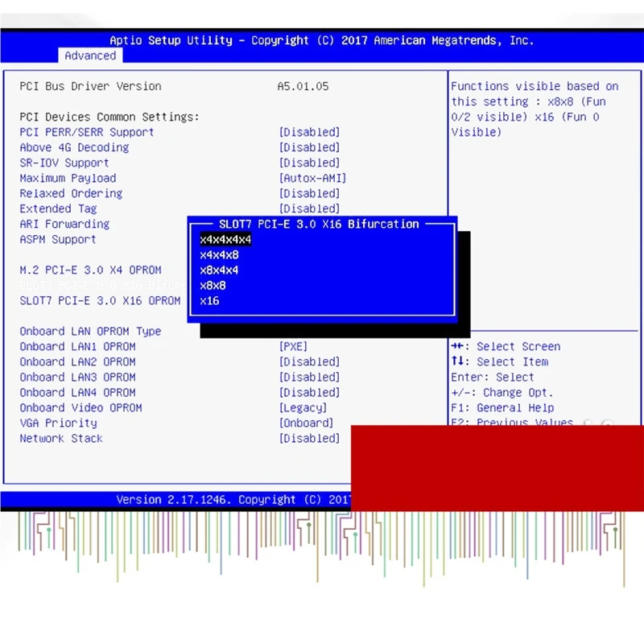Select the Onboard LAN2 OPROM setting
The image size is (644, 644).
(77, 361)
